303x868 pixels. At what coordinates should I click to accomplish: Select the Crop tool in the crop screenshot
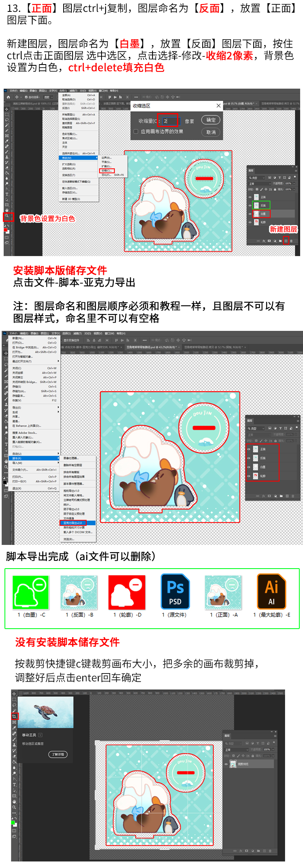[14, 716]
